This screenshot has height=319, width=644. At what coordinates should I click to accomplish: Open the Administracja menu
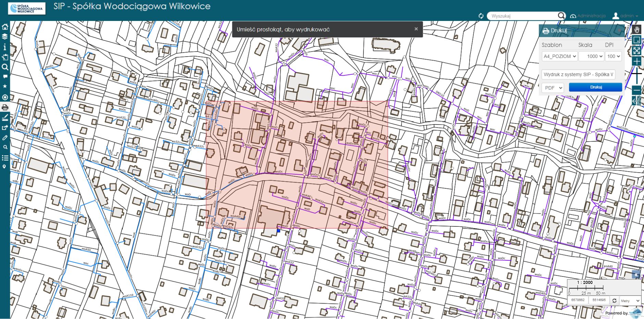coord(587,16)
